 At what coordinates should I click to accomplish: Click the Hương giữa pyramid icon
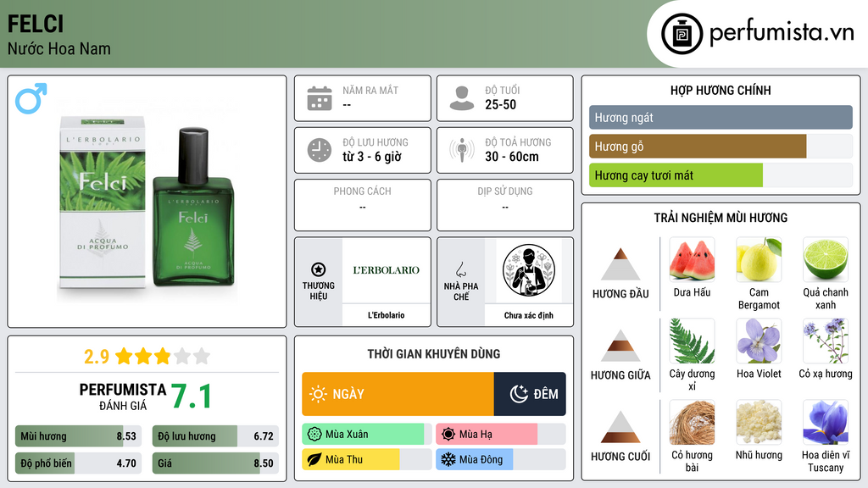[620, 346]
